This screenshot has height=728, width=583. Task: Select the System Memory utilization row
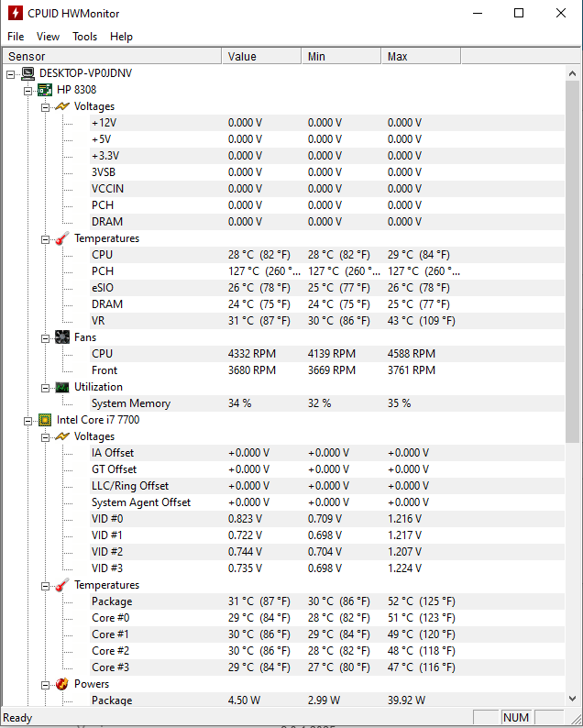(131, 403)
